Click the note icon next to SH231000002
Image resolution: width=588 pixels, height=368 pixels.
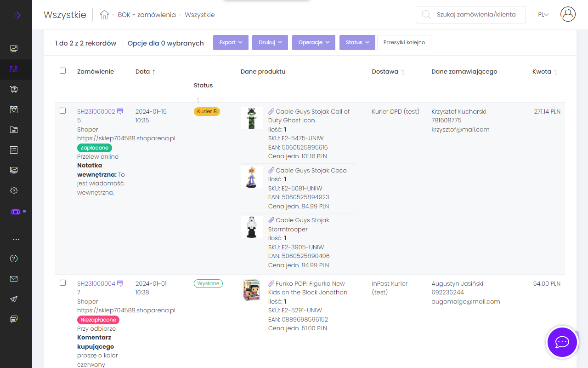pyautogui.click(x=120, y=111)
